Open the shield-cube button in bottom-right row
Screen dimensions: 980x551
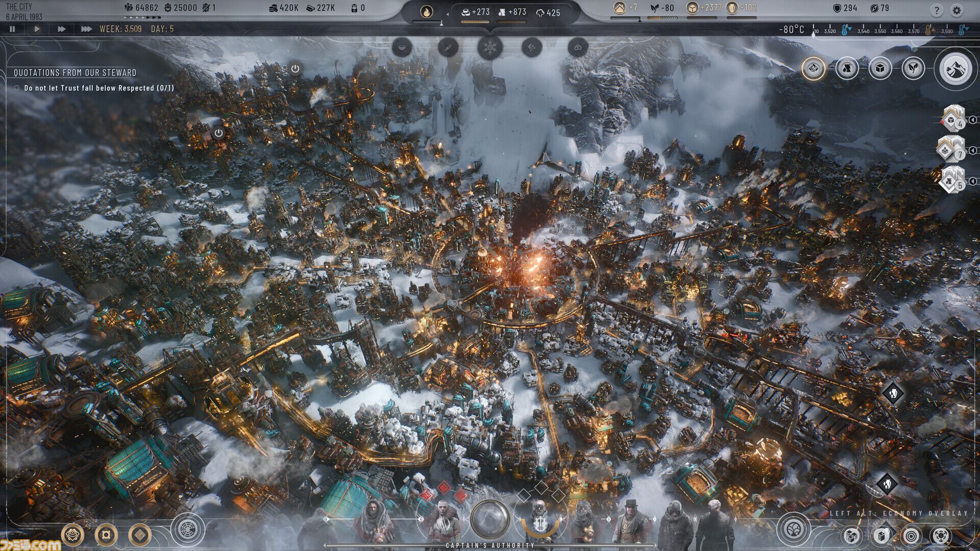point(881,536)
